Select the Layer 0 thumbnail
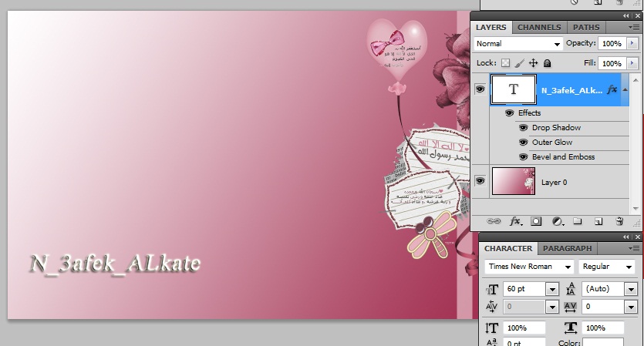This screenshot has height=346, width=644. click(513, 181)
